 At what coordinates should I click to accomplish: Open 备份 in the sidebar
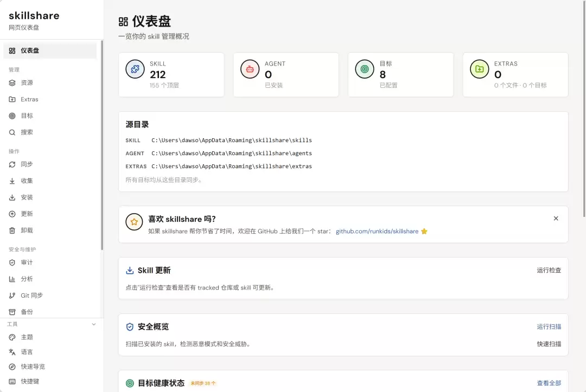[x=50, y=312]
